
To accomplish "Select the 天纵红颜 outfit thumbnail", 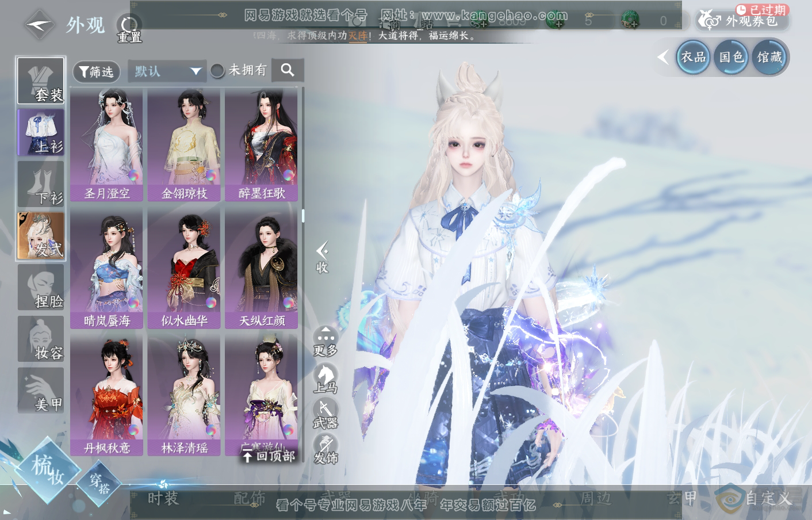I will coord(262,269).
